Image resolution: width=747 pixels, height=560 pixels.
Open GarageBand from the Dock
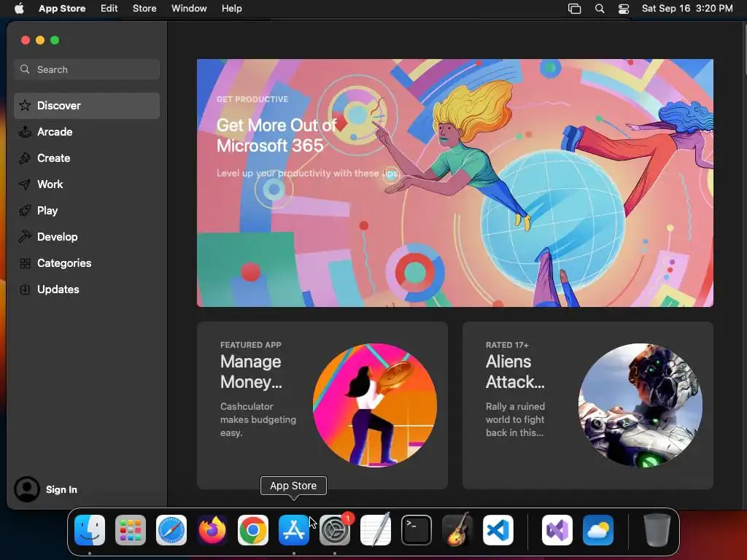point(457,530)
